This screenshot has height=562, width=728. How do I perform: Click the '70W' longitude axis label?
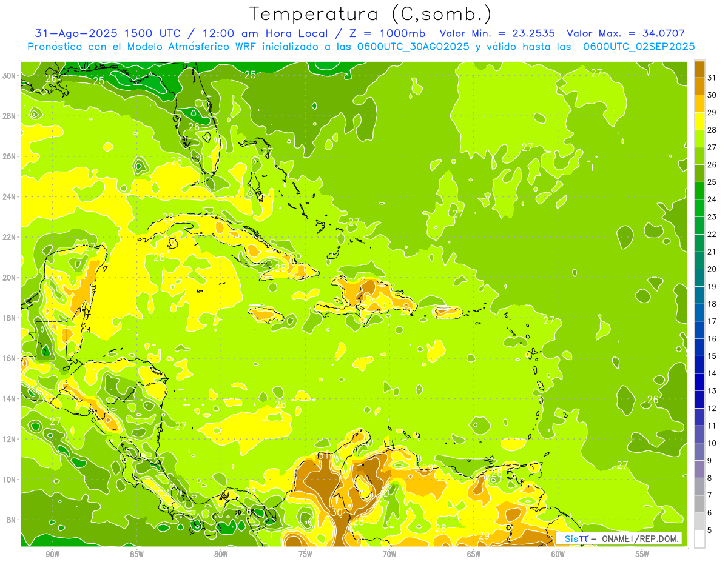click(389, 554)
